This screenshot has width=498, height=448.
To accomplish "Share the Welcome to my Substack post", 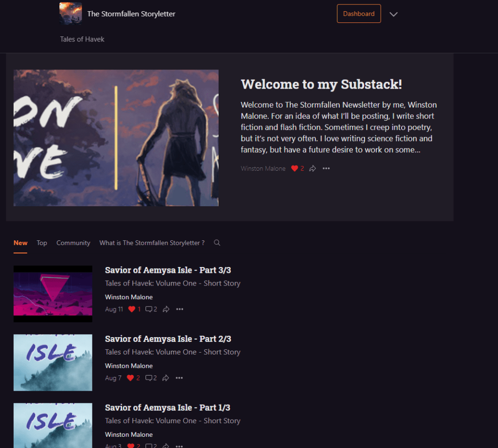I will [313, 168].
